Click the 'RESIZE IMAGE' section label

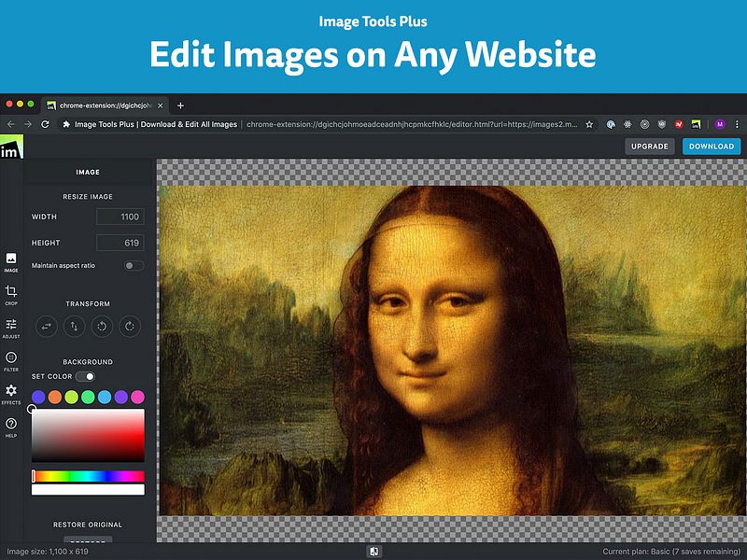(x=88, y=197)
